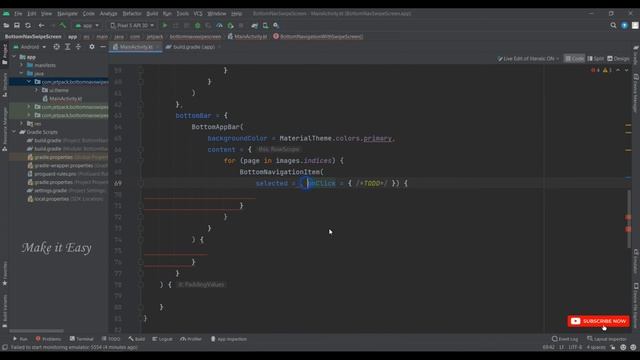Open the Profiler tool window
This screenshot has height=360, width=640.
click(191, 339)
